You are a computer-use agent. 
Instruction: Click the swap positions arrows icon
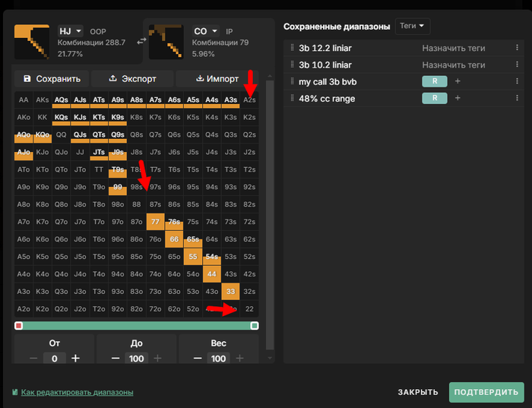click(141, 41)
